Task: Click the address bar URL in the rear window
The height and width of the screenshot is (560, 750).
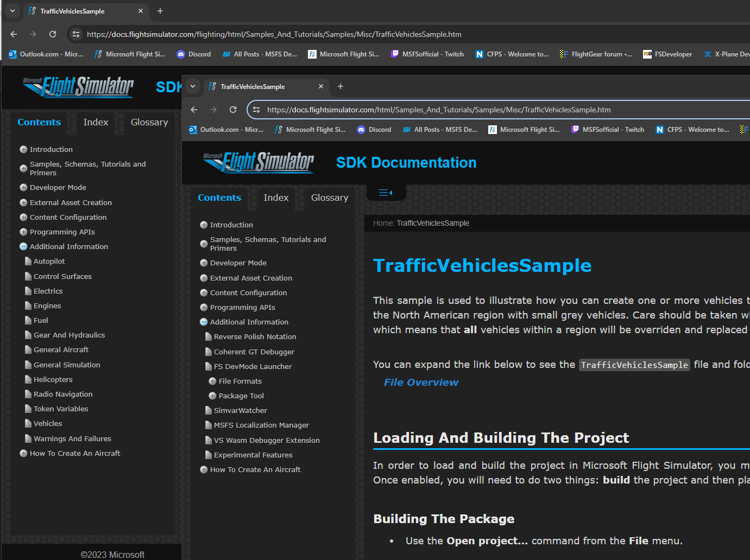Action: point(274,34)
